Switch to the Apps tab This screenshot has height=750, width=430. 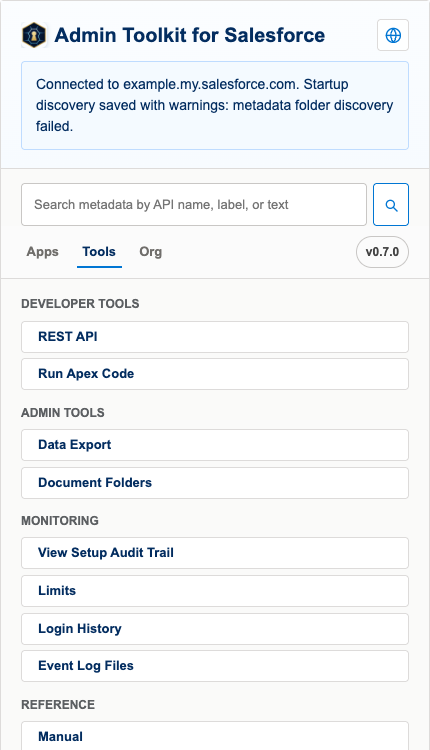pos(43,252)
